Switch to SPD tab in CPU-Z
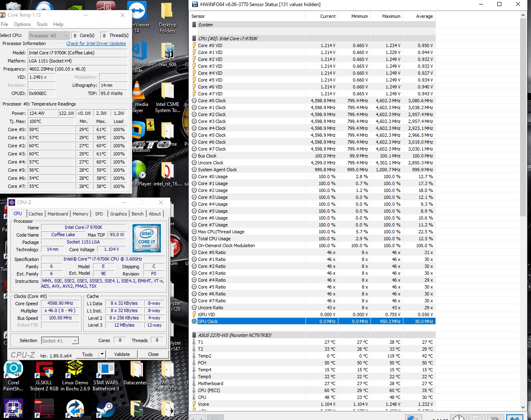 click(x=99, y=214)
